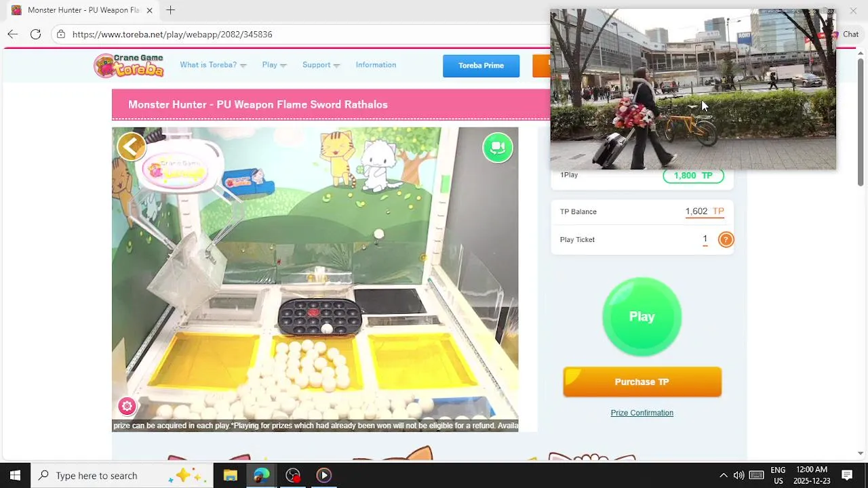The image size is (868, 488).
Task: Click the Toreba Crane Game logo
Action: 130,65
